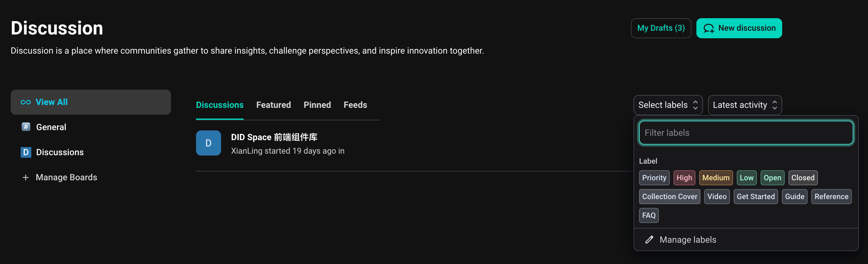
Task: Click the chat bubble icon in New discussion
Action: (708, 28)
